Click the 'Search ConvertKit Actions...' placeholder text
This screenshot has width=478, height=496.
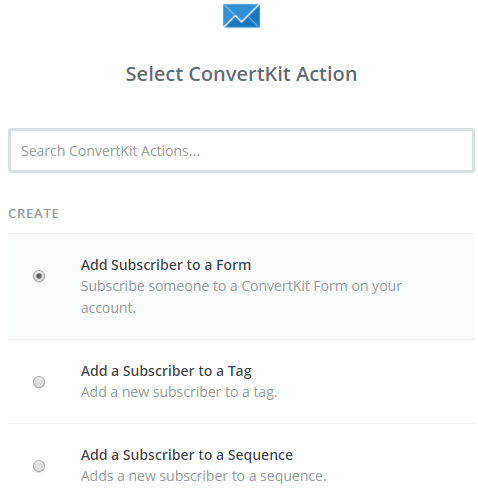(x=110, y=151)
